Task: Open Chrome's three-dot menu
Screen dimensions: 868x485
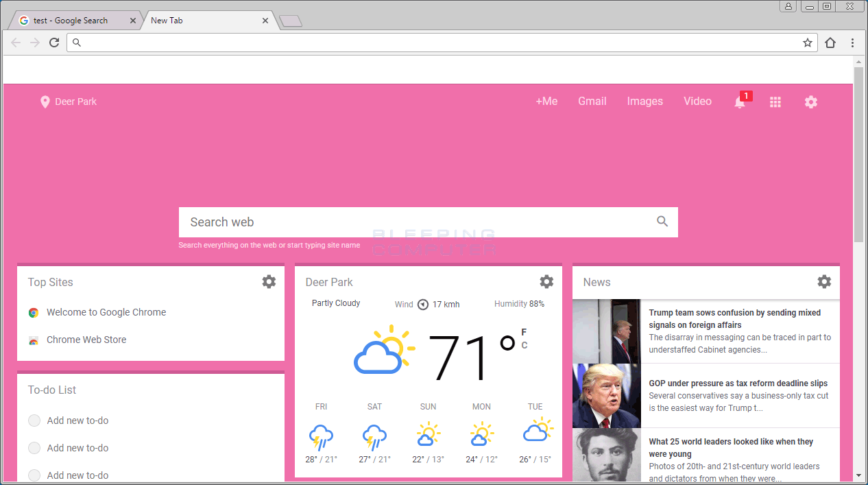Action: click(852, 43)
